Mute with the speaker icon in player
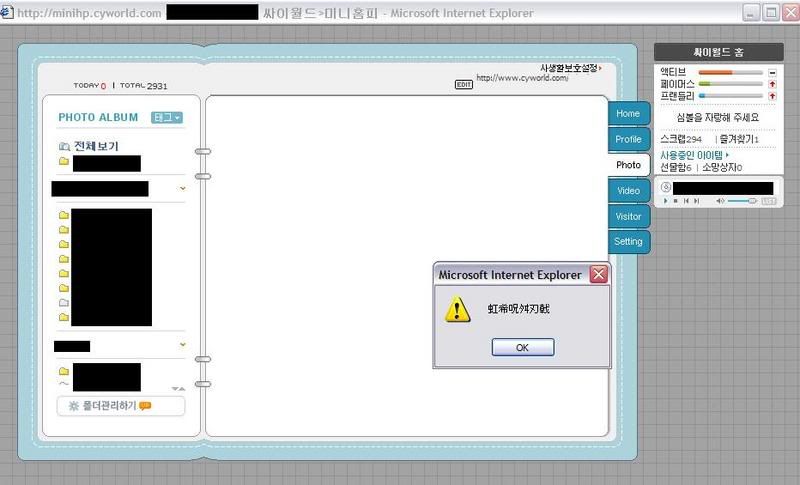800x485 pixels. pos(720,201)
